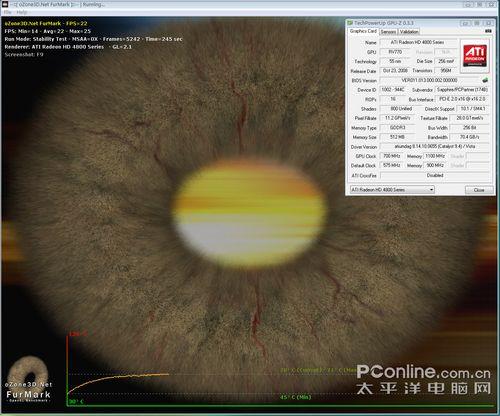Click the DirectX Support value field
This screenshot has height=416, width=500.
(x=473, y=109)
